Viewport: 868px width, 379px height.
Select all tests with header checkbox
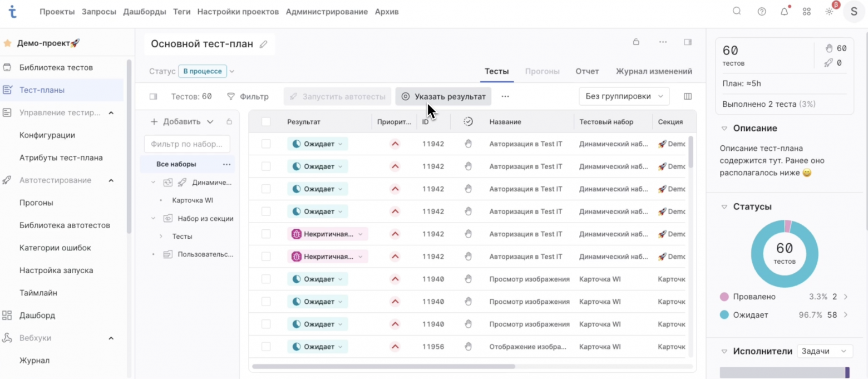tap(266, 122)
